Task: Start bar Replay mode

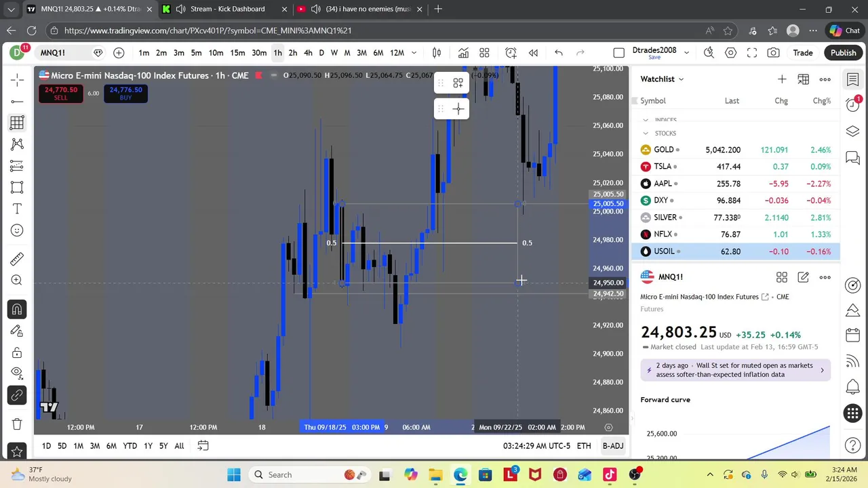Action: click(x=533, y=53)
